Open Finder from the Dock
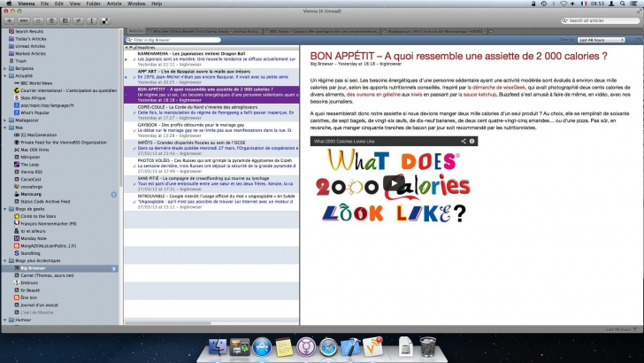The image size is (644, 363). pos(218,347)
